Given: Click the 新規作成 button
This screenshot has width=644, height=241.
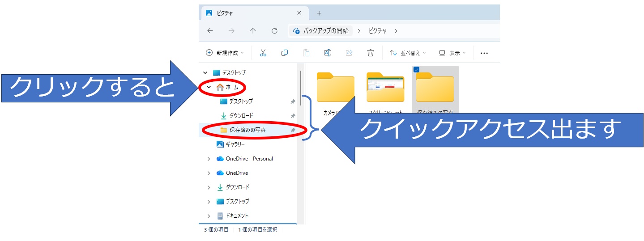Looking at the screenshot, I should (x=225, y=53).
